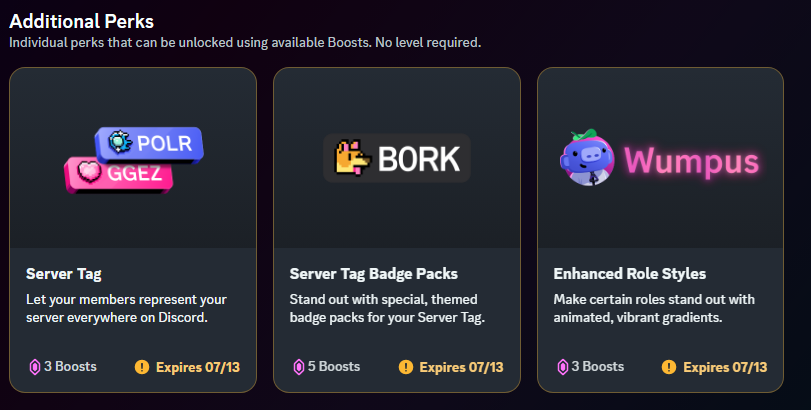Open the Server Tag perk title

click(64, 274)
